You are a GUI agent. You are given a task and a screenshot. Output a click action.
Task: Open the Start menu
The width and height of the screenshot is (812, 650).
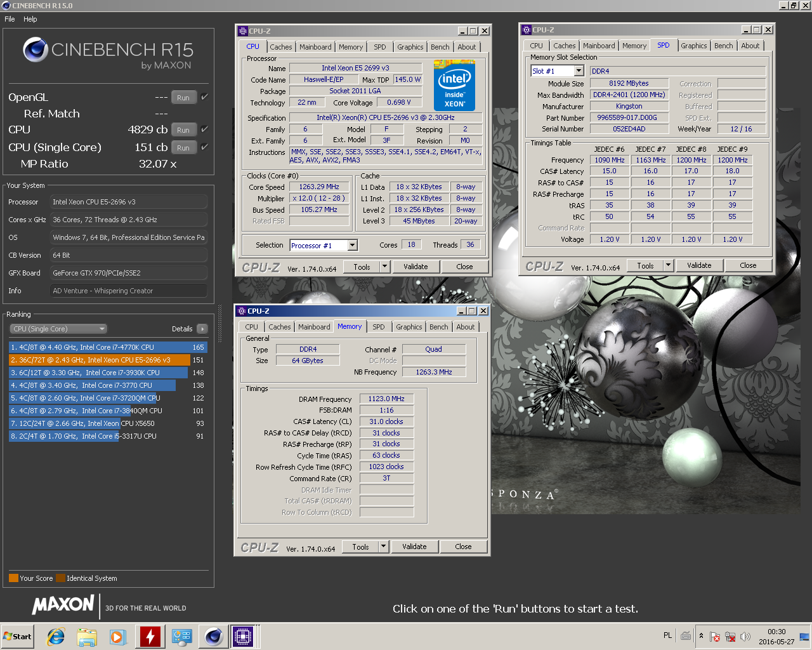click(17, 637)
